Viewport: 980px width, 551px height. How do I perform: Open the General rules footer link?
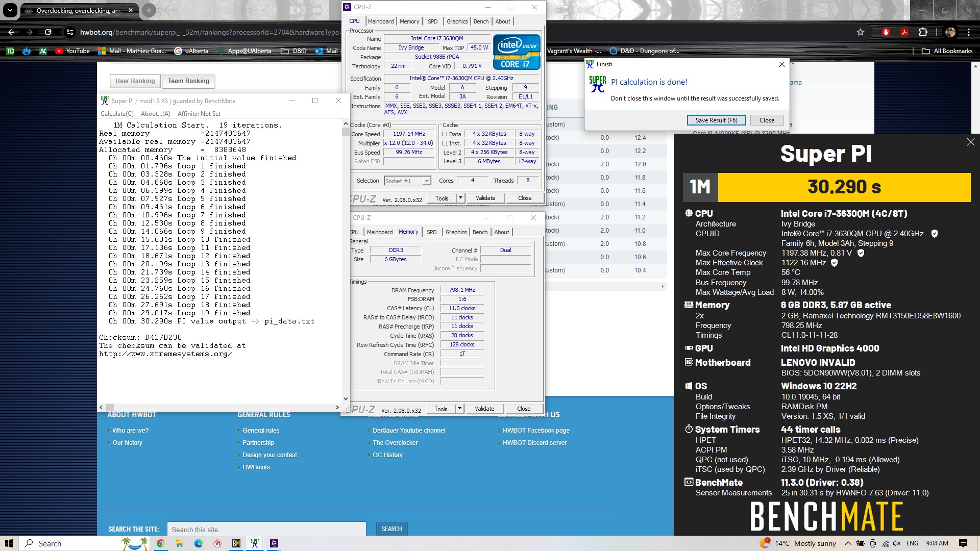click(261, 431)
